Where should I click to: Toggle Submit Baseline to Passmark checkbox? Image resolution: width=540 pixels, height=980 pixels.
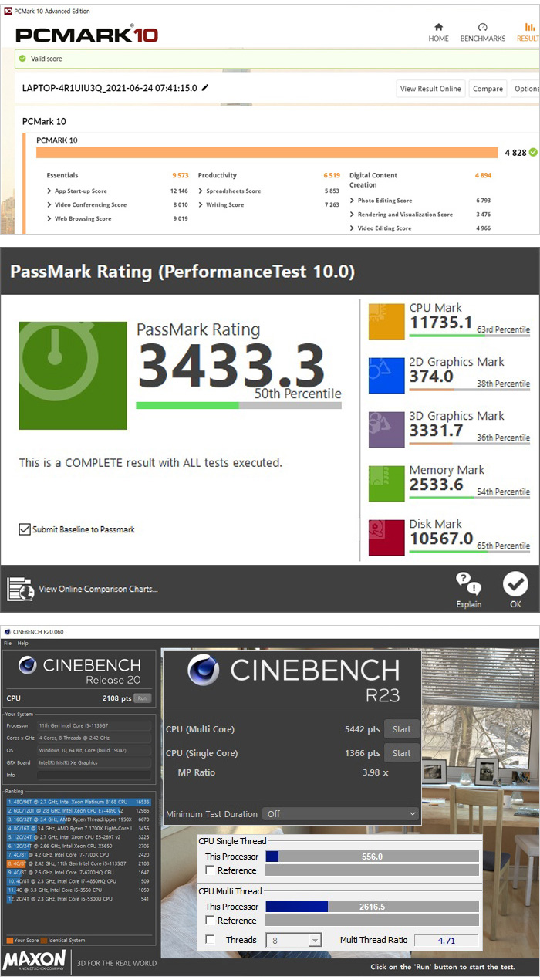(25, 529)
